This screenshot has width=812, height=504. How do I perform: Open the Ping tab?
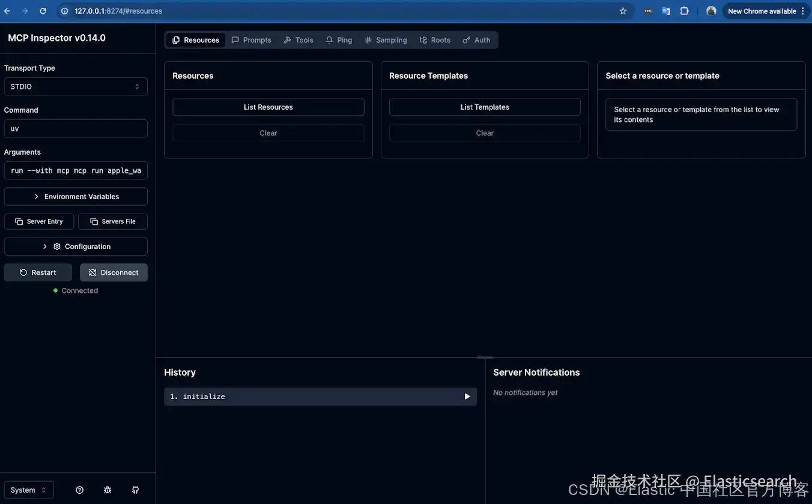tap(339, 40)
